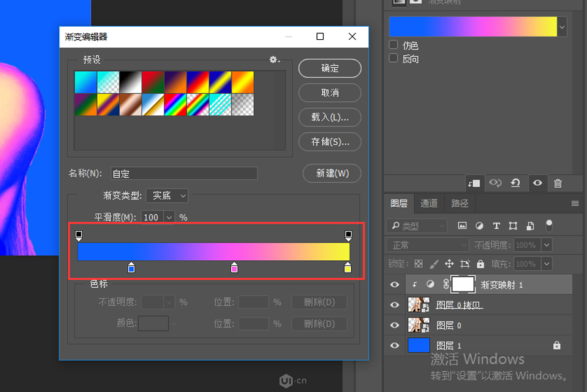The height and width of the screenshot is (392, 587).
Task: Open the Layers panel menu icon
Action: tap(575, 204)
